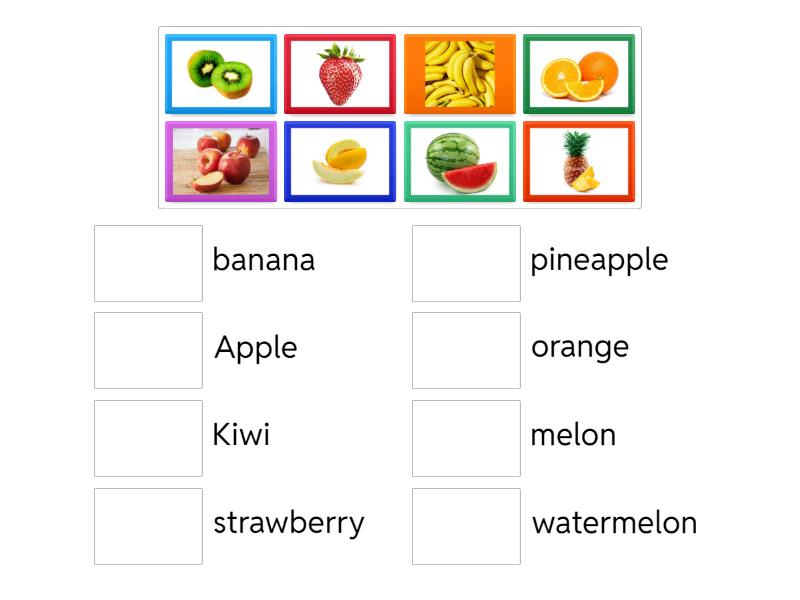Click the word Kiwi
Image resolution: width=800 pixels, height=600 pixels.
coord(243,435)
